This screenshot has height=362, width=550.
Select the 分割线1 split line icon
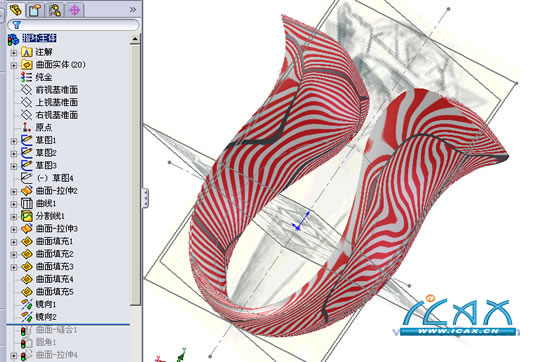[27, 216]
